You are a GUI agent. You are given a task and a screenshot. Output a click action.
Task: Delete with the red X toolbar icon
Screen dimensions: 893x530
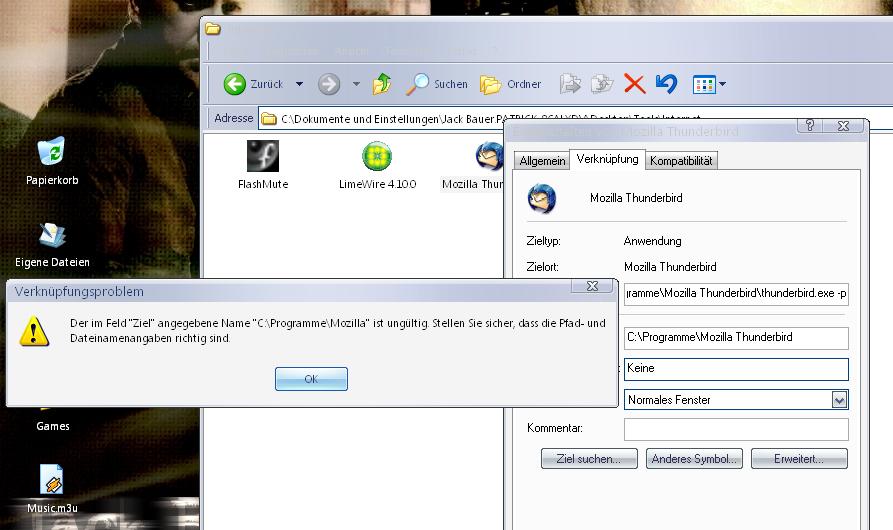634,84
